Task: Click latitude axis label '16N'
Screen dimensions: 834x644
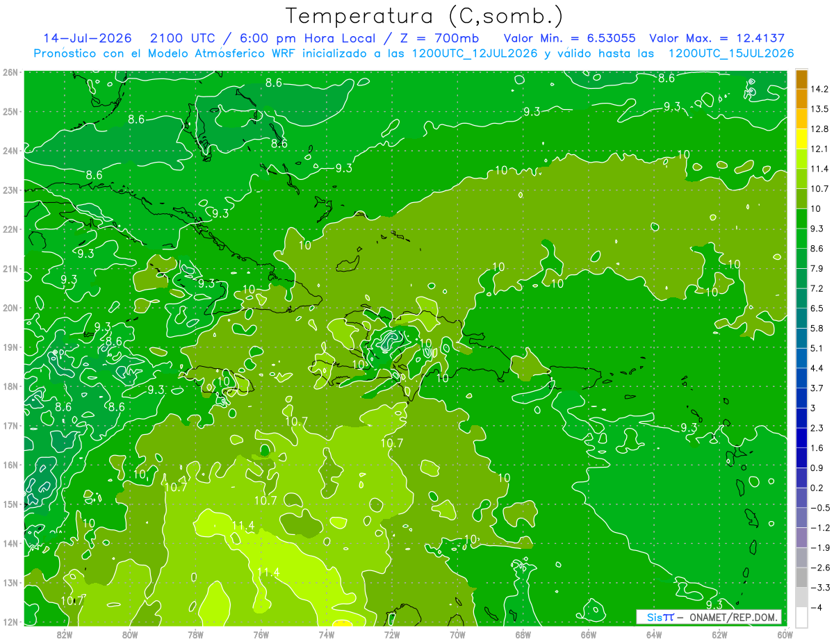Action: tap(10, 465)
